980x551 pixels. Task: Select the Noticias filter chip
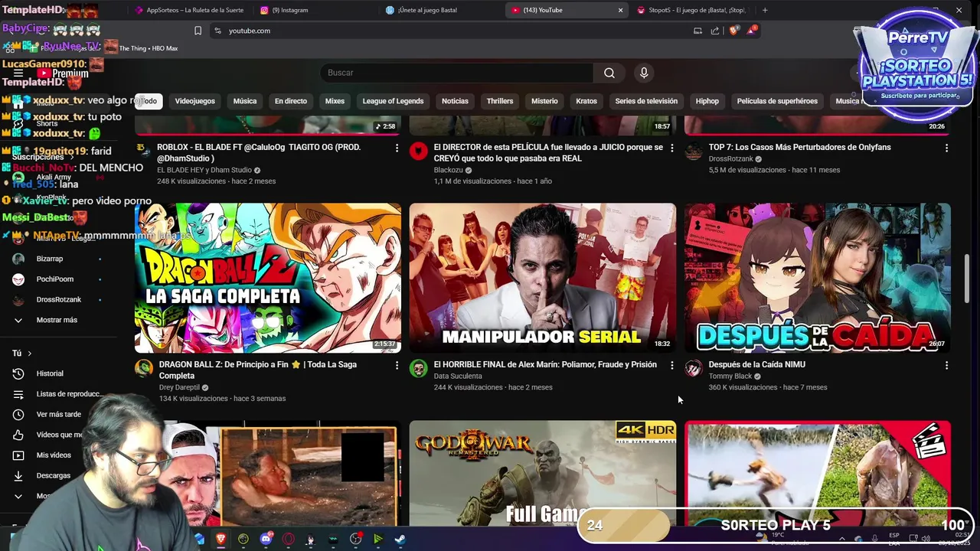point(455,101)
